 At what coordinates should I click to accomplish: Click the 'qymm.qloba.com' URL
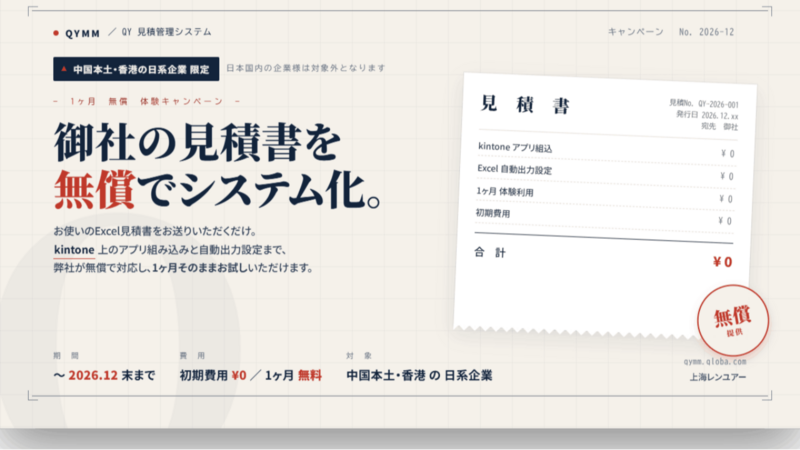click(715, 362)
